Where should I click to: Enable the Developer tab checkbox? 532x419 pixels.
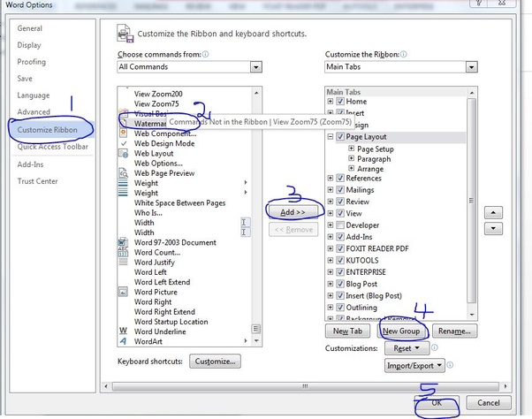coord(340,225)
